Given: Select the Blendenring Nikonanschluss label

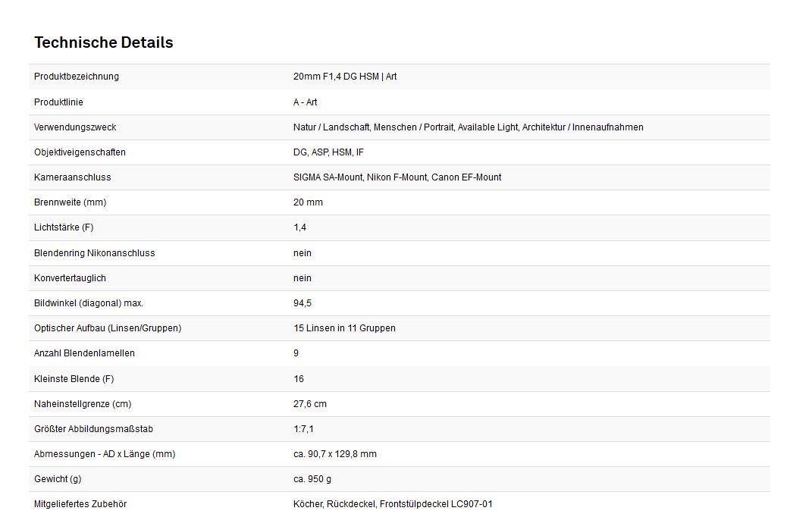Looking at the screenshot, I should click(x=94, y=253).
